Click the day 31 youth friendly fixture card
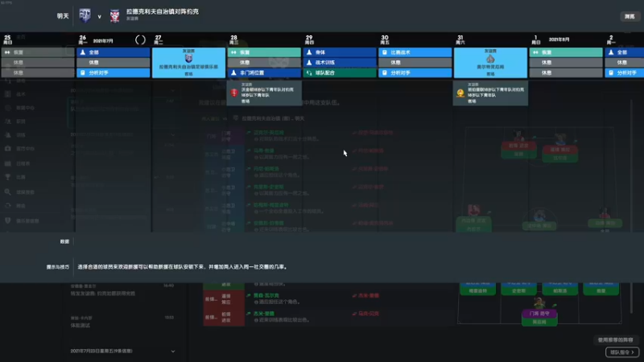 coord(490,93)
